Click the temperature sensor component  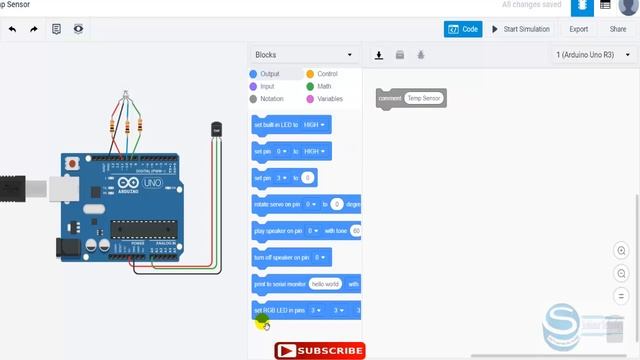pyautogui.click(x=216, y=129)
